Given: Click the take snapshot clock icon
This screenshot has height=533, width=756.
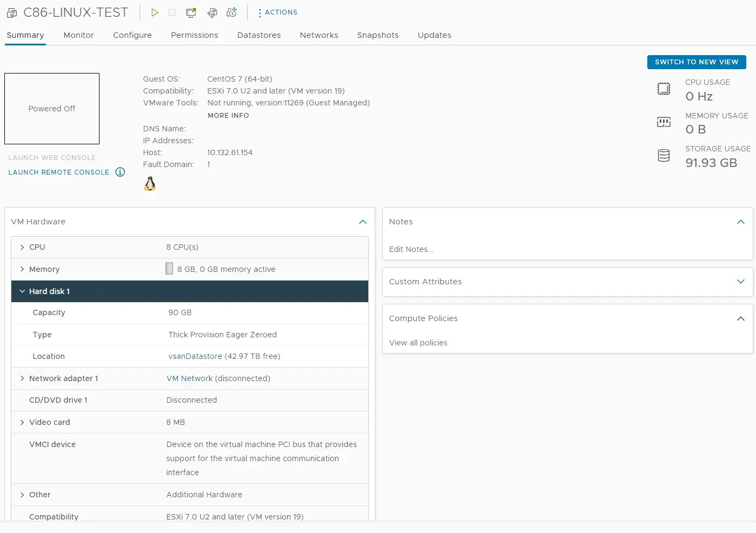Looking at the screenshot, I should point(231,12).
